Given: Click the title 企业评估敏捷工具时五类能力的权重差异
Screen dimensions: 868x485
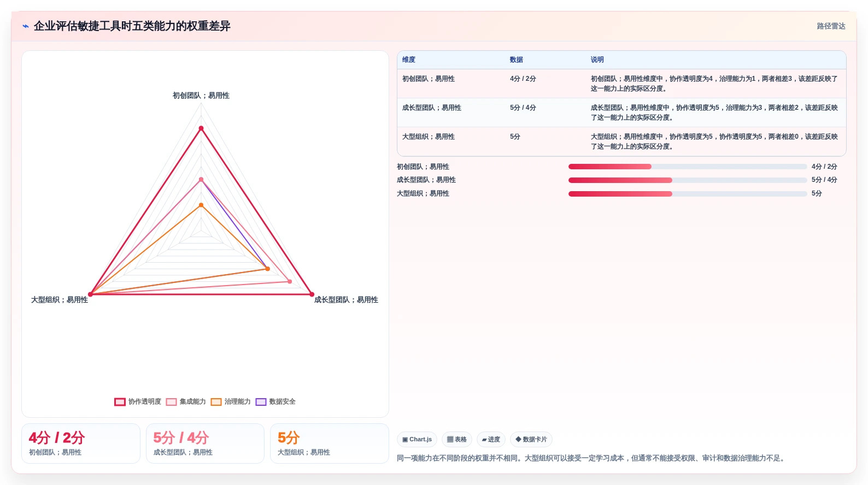Looking at the screenshot, I should point(132,26).
